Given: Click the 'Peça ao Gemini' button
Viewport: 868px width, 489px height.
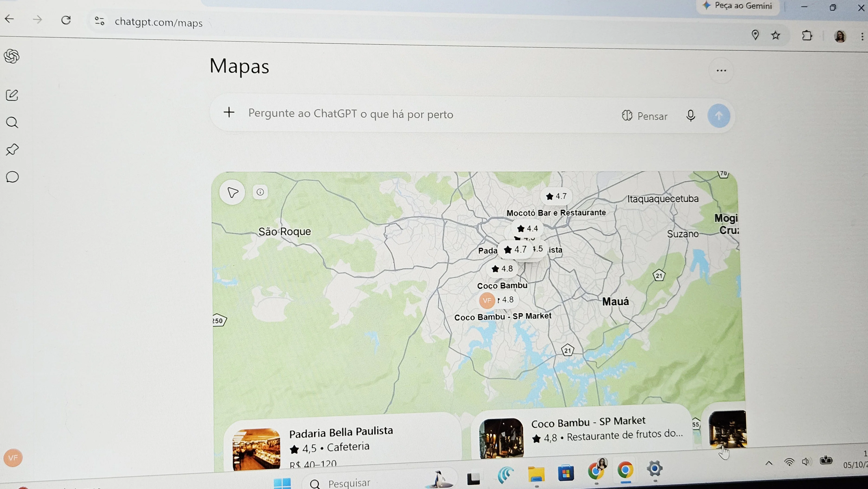Looking at the screenshot, I should [738, 6].
